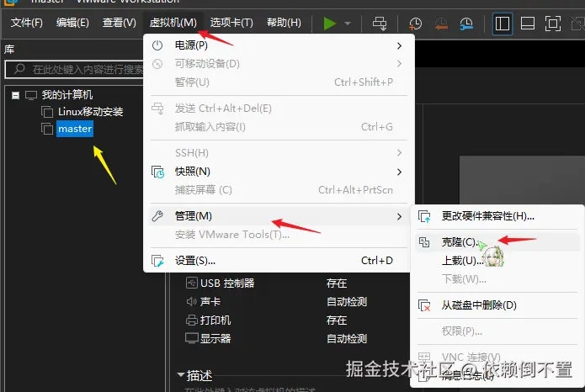Image resolution: width=585 pixels, height=392 pixels.
Task: Click the power icon beside 电源(P)
Action: pos(157,45)
